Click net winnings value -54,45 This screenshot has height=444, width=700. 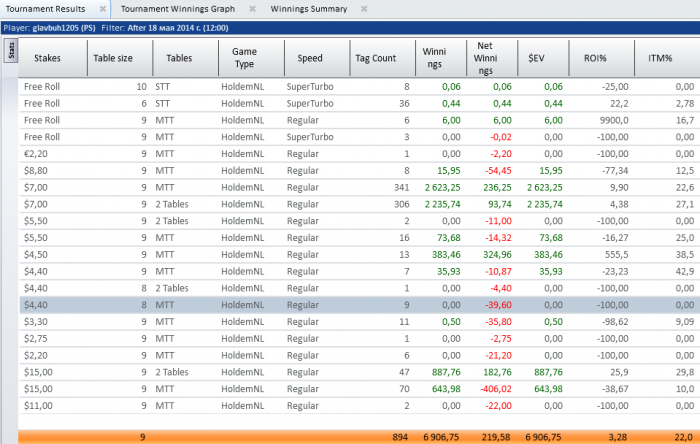point(498,171)
